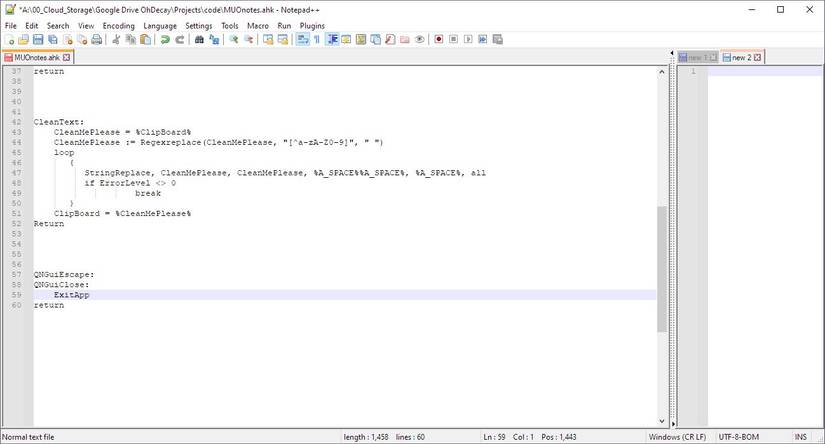Start macro recording with the red record icon
The width and height of the screenshot is (825, 444).
[439, 39]
